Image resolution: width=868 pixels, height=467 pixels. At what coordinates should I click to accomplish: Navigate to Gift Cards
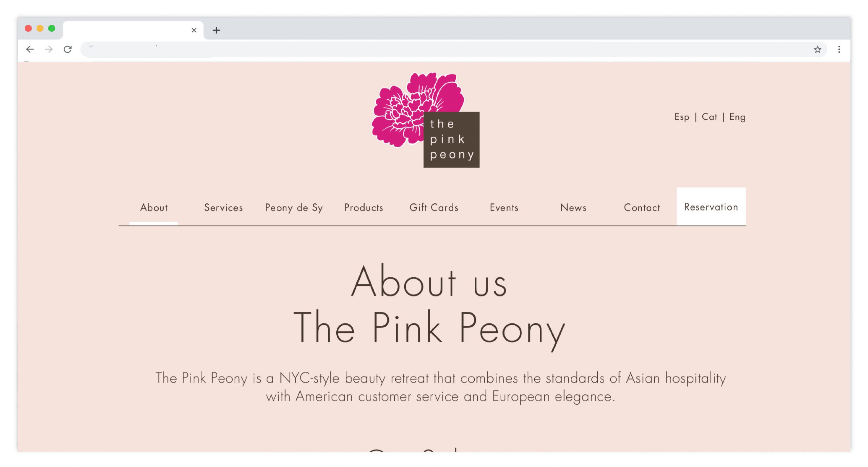pos(434,207)
